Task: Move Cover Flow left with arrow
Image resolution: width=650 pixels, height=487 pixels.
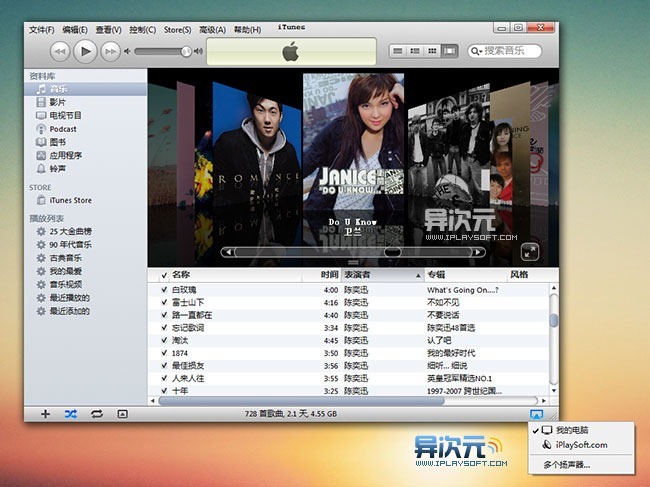Action: click(x=228, y=252)
